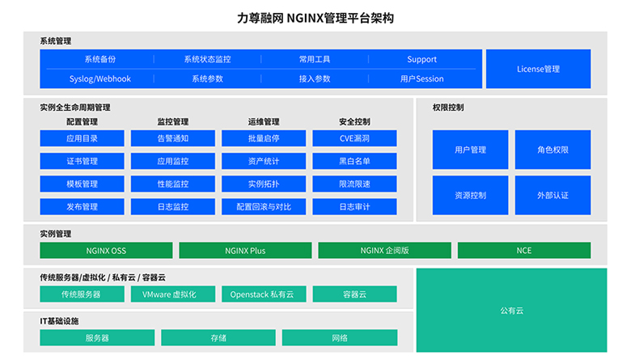The image size is (631, 364).
Task: Click the CVE漏洞 box
Action: click(x=354, y=138)
